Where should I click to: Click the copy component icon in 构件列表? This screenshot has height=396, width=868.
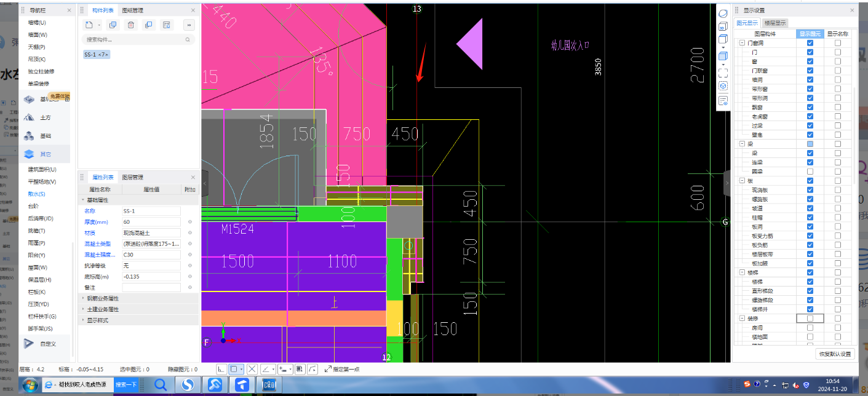tap(113, 25)
